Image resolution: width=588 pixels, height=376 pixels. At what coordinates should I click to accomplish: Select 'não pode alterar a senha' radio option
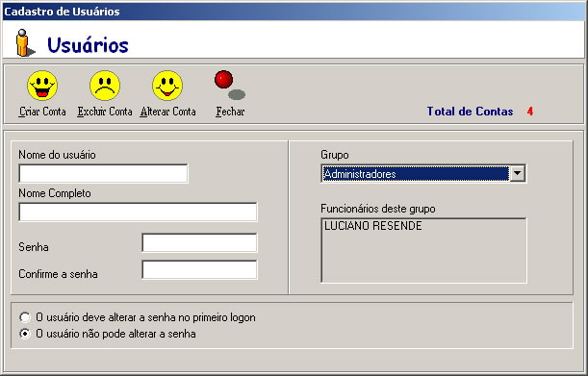point(25,334)
